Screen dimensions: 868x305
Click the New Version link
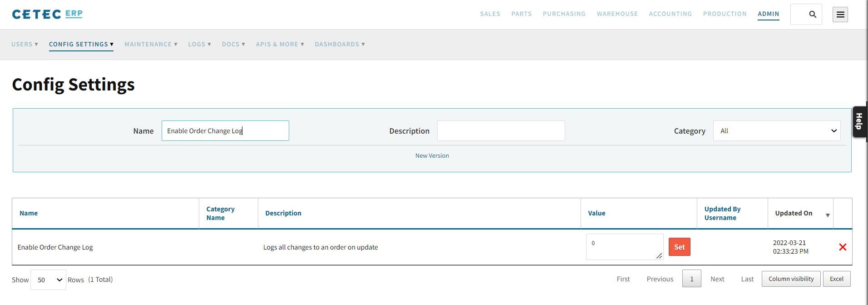pos(432,156)
